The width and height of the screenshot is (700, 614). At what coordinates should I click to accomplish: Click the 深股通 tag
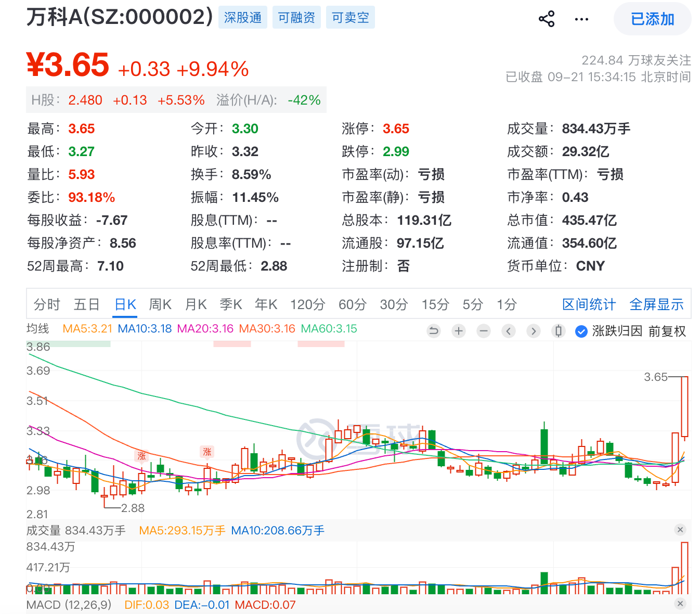click(243, 18)
